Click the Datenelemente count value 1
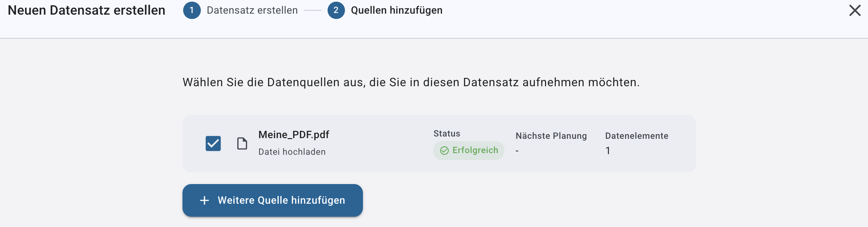868x227 pixels. 607,151
